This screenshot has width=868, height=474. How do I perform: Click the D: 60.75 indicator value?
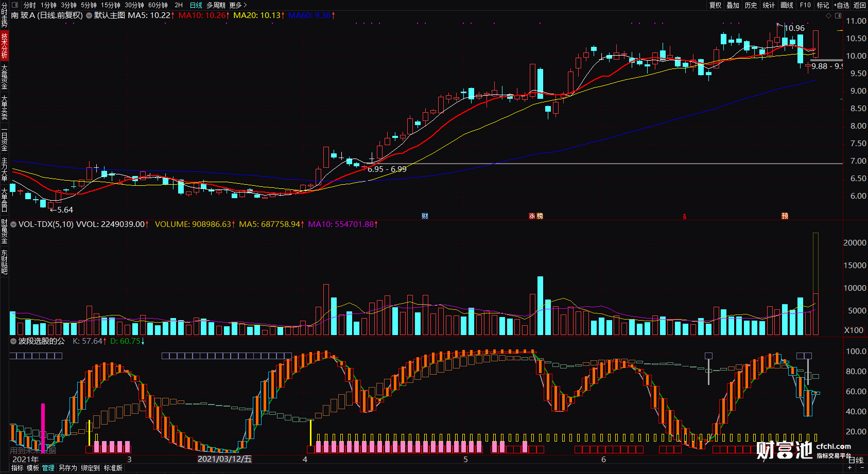point(127,341)
